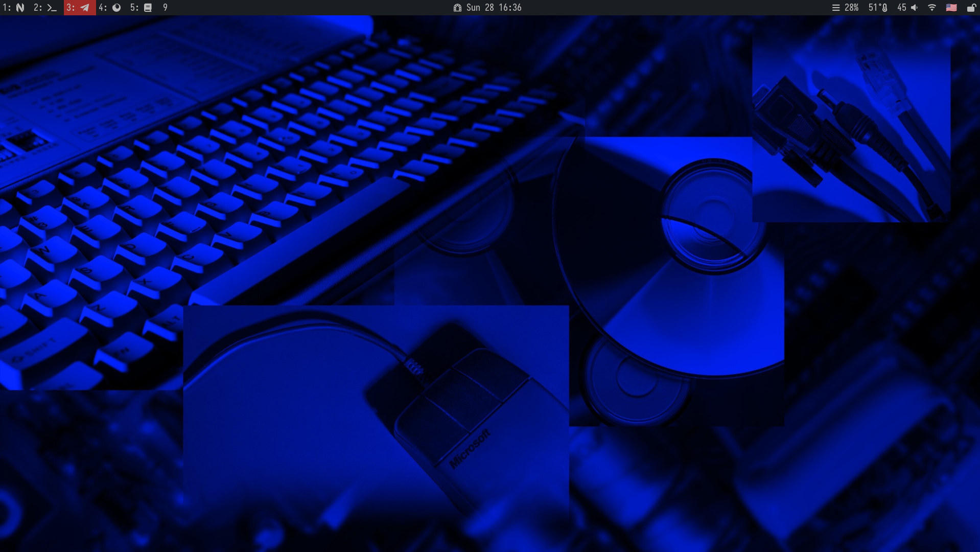Jump to workspace 9 in the bar

coord(165,8)
